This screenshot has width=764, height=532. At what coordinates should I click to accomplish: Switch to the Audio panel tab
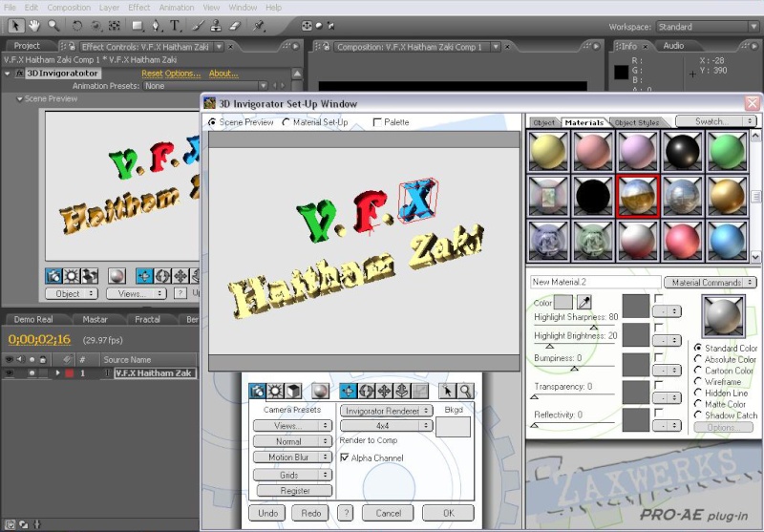tap(673, 46)
